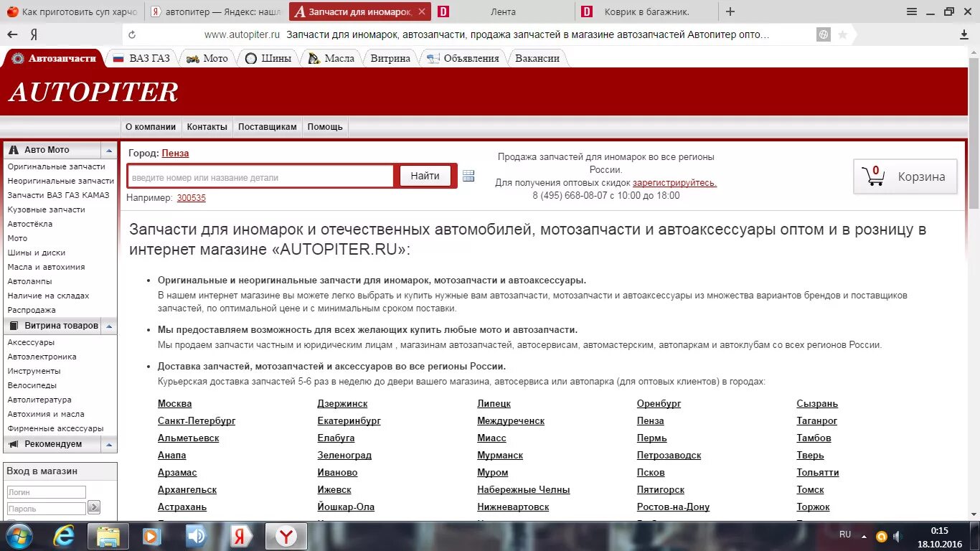Screen dimensions: 980x551
Task: Open the Помощь menu item
Action: 325,127
